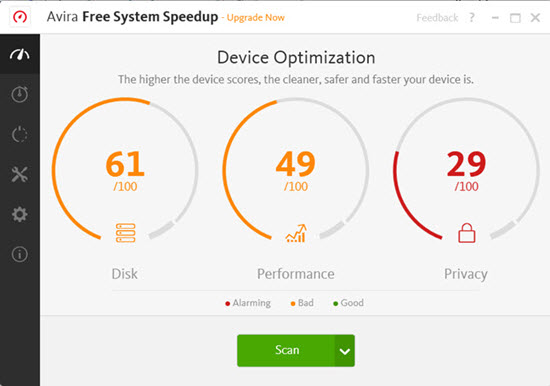
Task: Follow the Upgrade Now link
Action: [x=256, y=18]
